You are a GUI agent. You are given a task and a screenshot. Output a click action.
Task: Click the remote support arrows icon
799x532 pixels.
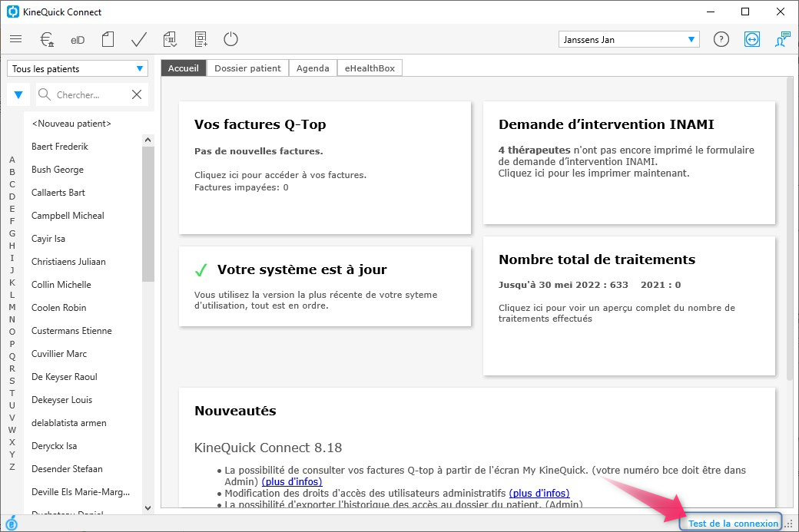[x=752, y=39]
